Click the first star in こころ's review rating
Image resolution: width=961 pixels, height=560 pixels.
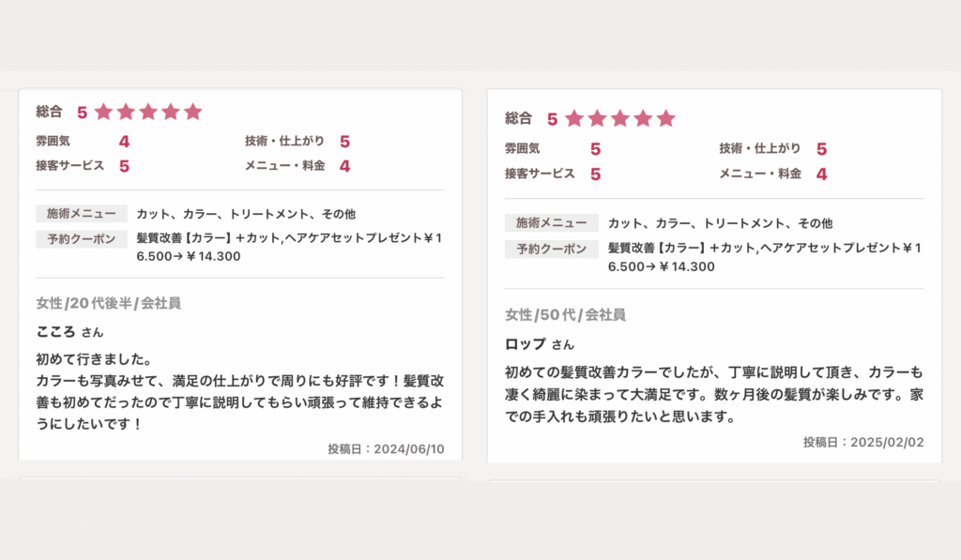[x=103, y=112]
